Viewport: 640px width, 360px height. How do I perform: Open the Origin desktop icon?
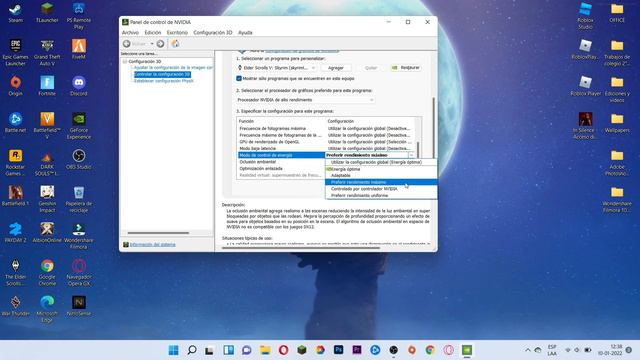(x=16, y=86)
